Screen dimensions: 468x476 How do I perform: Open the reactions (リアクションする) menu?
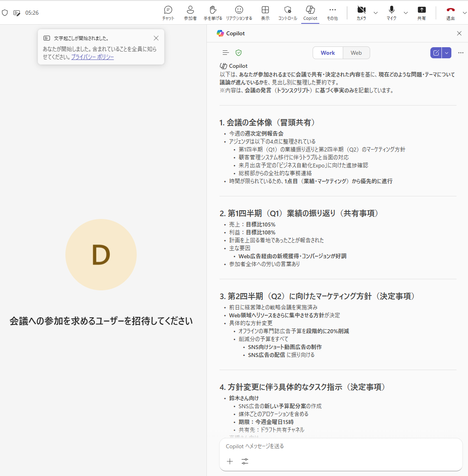(239, 13)
